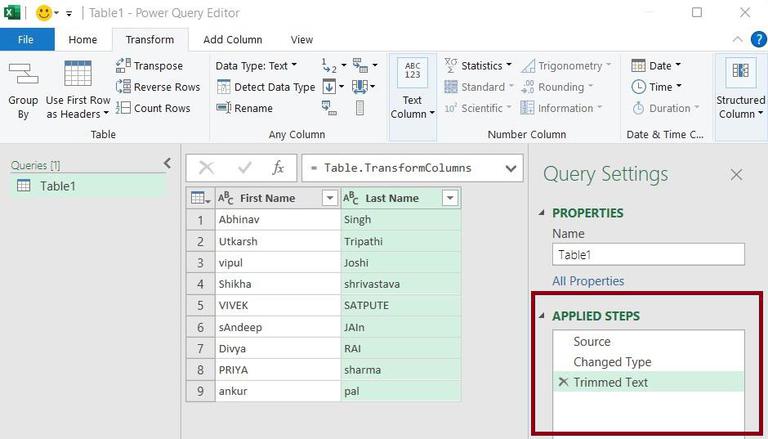The height and width of the screenshot is (439, 768).
Task: Open the Last Name filter dropdown
Action: [450, 198]
